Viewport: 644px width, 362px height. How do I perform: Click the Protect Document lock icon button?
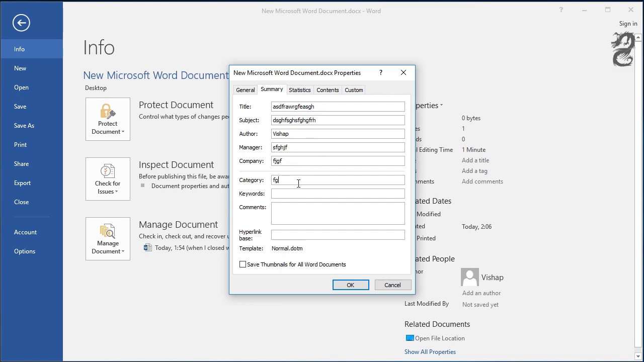pyautogui.click(x=108, y=119)
